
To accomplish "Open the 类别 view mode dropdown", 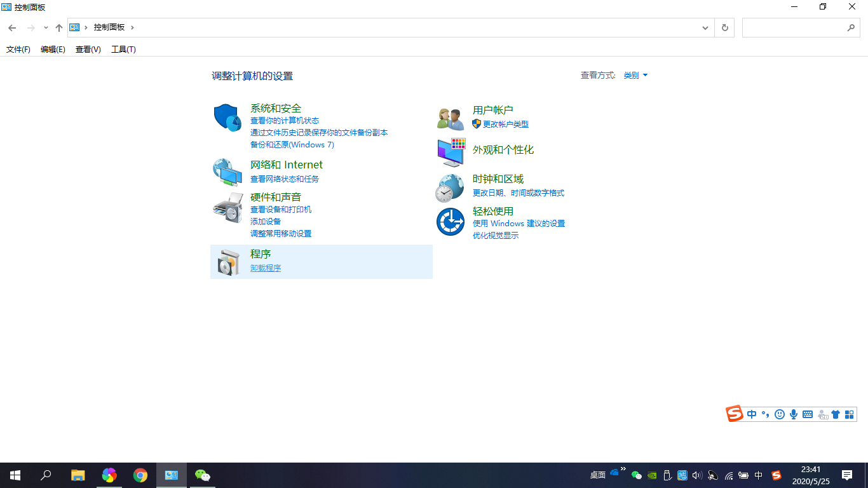I will tap(635, 75).
